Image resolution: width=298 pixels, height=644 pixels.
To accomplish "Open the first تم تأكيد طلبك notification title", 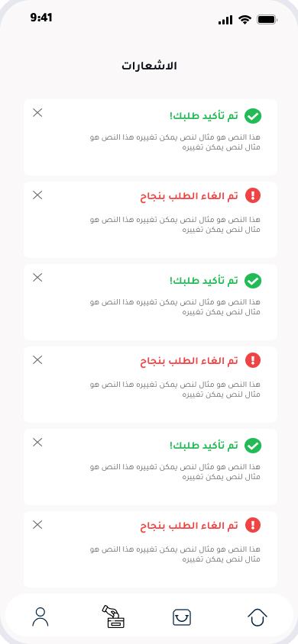I will (x=204, y=116).
